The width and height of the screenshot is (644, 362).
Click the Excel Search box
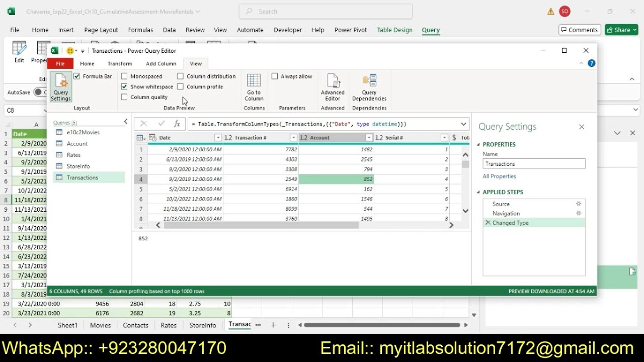(x=326, y=11)
